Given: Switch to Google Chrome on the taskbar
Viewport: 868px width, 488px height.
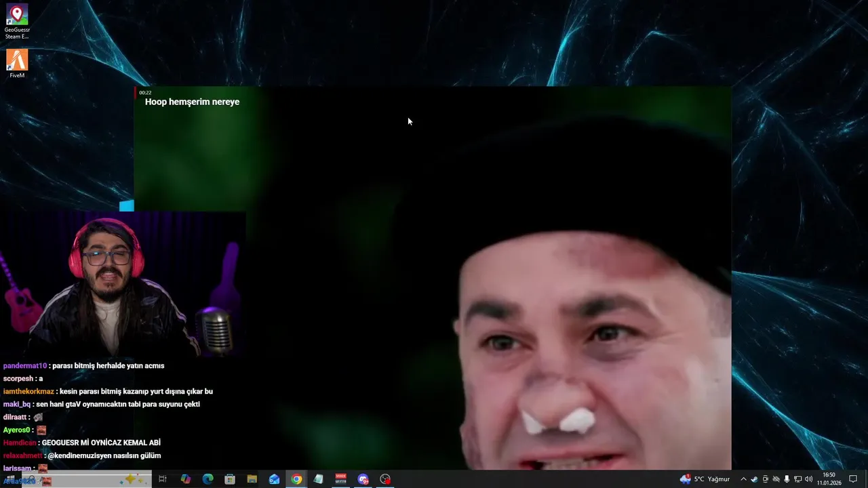Looking at the screenshot, I should [296, 479].
